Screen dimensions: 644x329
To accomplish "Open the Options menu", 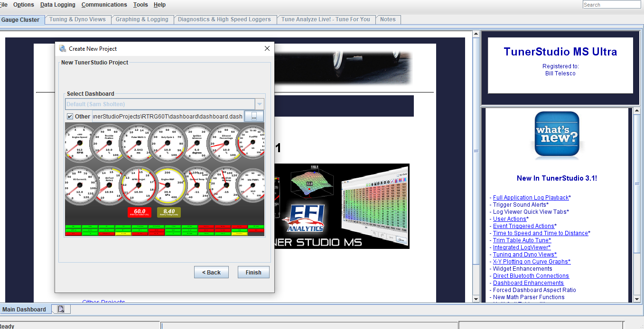I will 24,5.
